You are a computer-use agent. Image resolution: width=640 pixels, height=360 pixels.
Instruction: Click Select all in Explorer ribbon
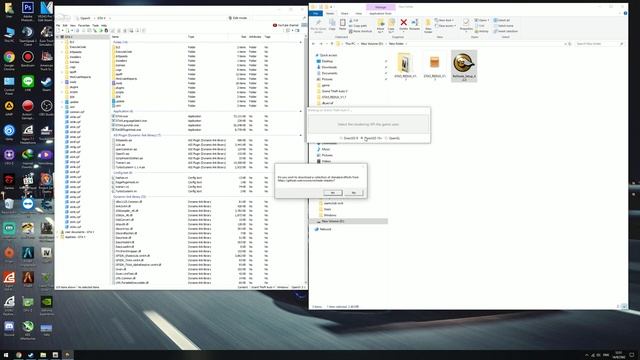[x=502, y=20]
